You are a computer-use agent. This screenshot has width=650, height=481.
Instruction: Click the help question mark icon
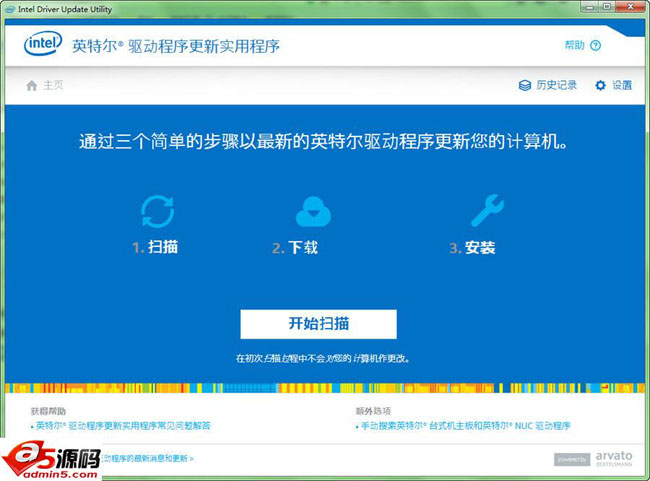596,45
